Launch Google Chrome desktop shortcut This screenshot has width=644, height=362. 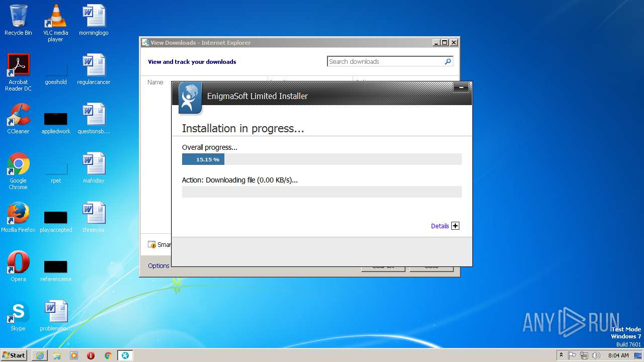click(x=18, y=171)
